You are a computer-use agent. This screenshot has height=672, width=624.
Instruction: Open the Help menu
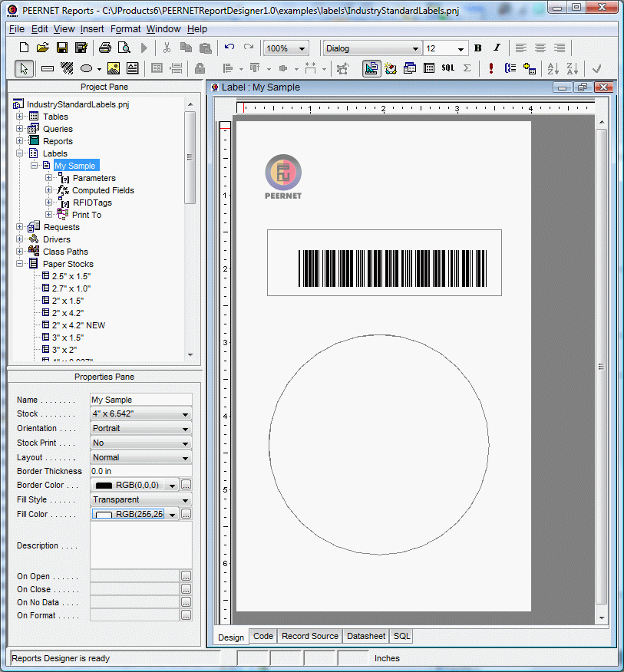click(196, 28)
